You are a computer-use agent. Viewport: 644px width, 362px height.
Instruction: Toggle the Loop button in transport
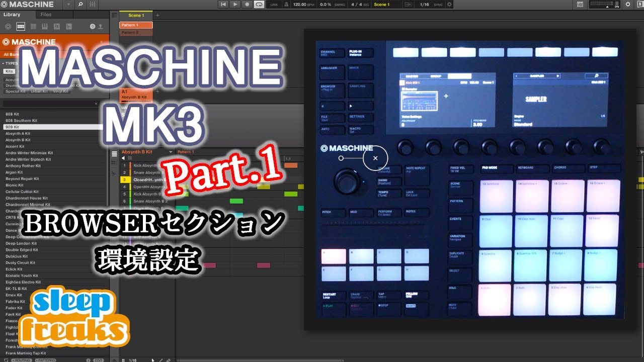259,5
